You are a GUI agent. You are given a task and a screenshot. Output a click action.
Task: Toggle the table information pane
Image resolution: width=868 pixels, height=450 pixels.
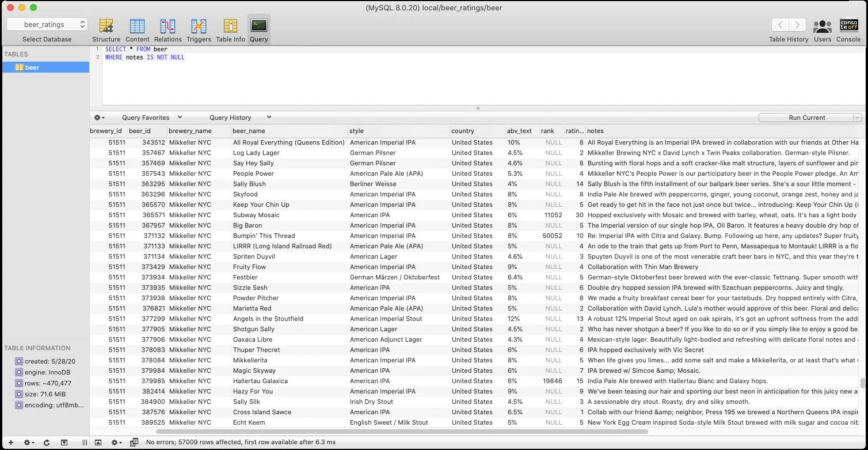(64, 443)
